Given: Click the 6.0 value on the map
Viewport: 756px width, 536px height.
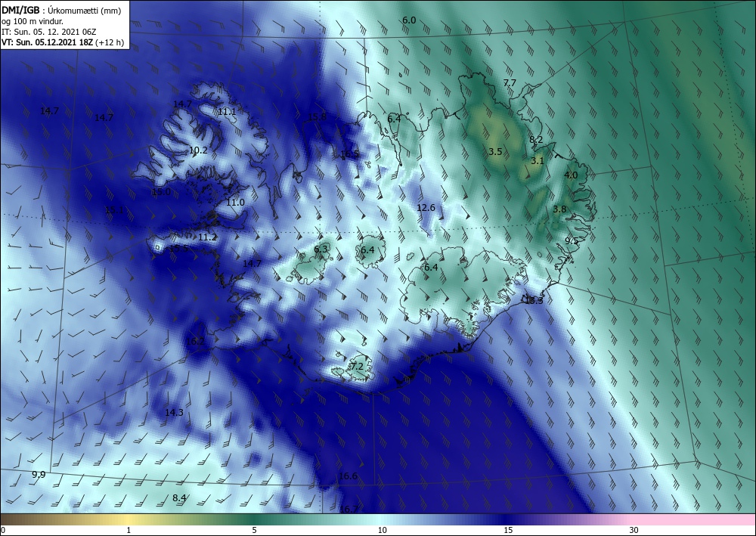Looking at the screenshot, I should [x=409, y=20].
